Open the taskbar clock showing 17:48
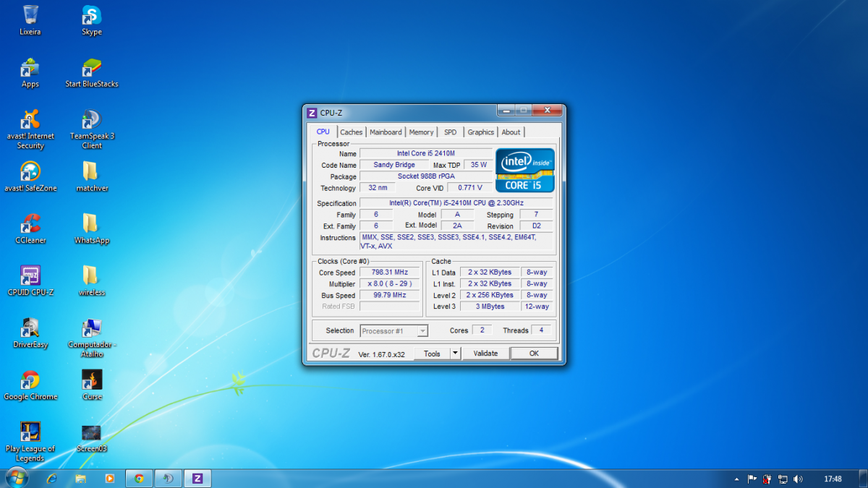 [x=833, y=479]
